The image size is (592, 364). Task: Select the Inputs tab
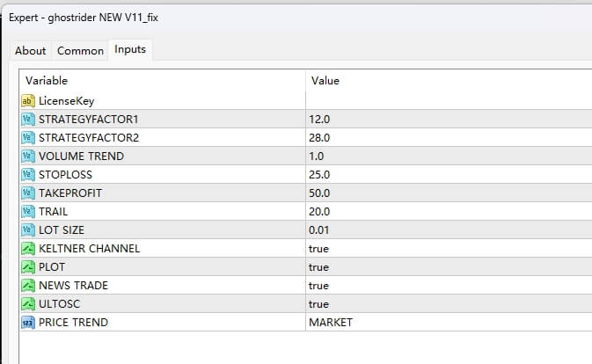point(130,50)
